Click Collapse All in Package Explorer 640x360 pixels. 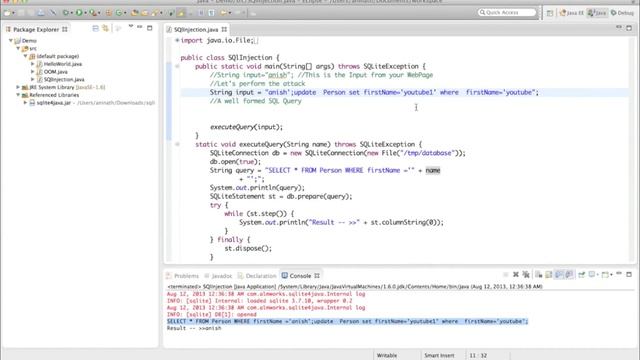95,28
